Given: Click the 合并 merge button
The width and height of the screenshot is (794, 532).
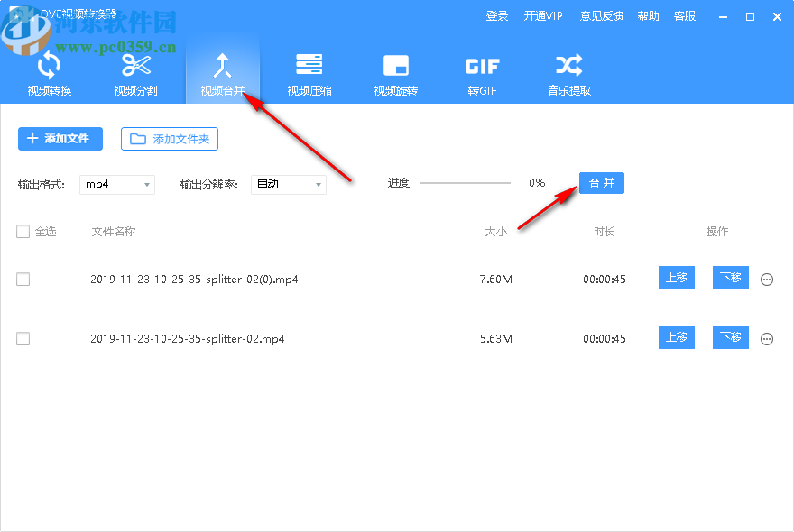Looking at the screenshot, I should [x=601, y=182].
